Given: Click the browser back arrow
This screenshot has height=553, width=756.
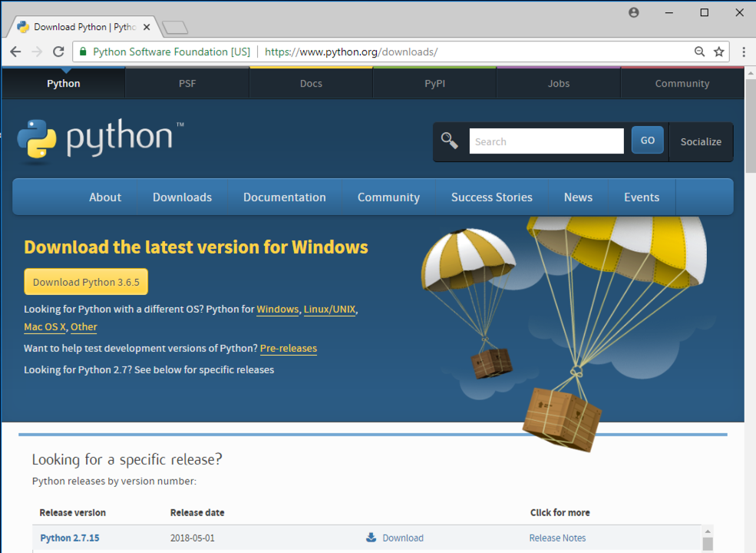Looking at the screenshot, I should pos(15,51).
